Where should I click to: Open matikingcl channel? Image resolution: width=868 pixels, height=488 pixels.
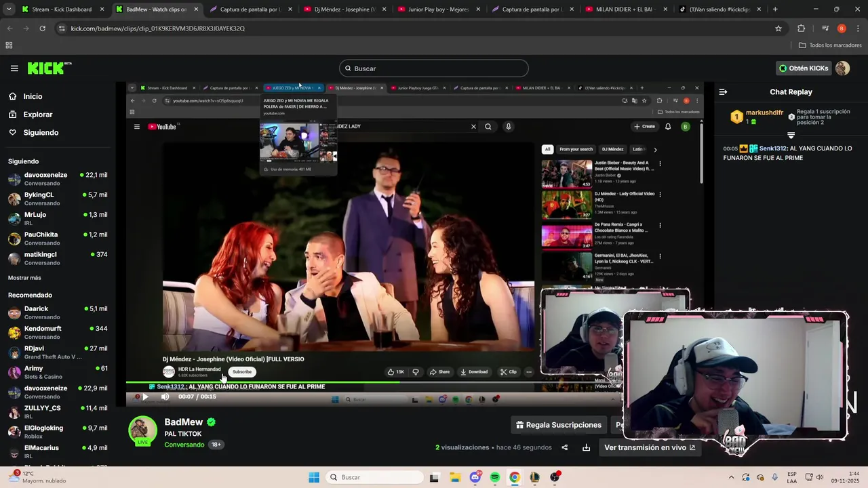58,258
